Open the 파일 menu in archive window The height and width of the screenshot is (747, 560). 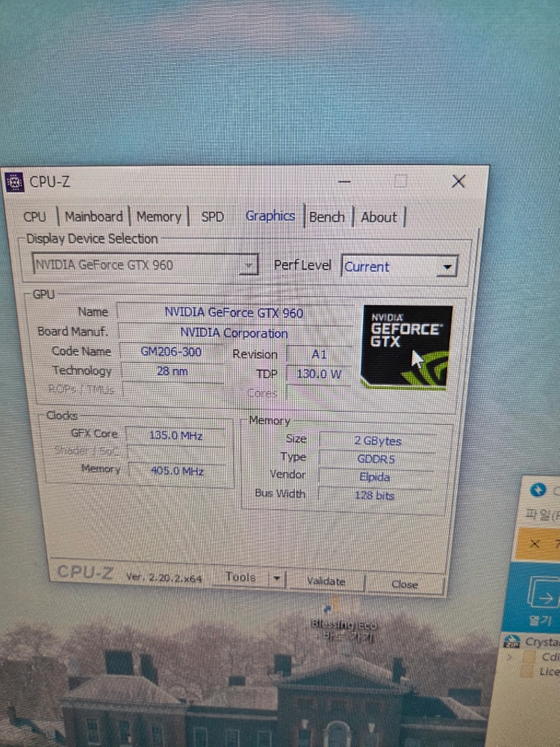[542, 514]
